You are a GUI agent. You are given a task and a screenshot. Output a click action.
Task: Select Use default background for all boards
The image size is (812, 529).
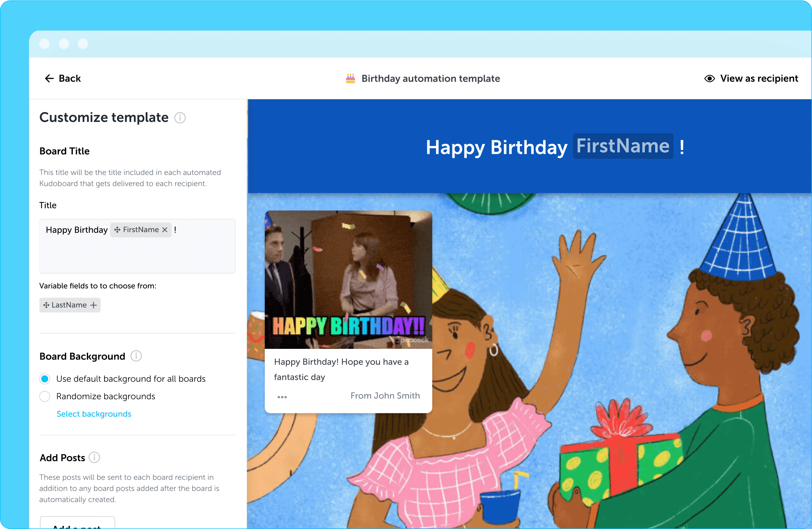tap(45, 379)
